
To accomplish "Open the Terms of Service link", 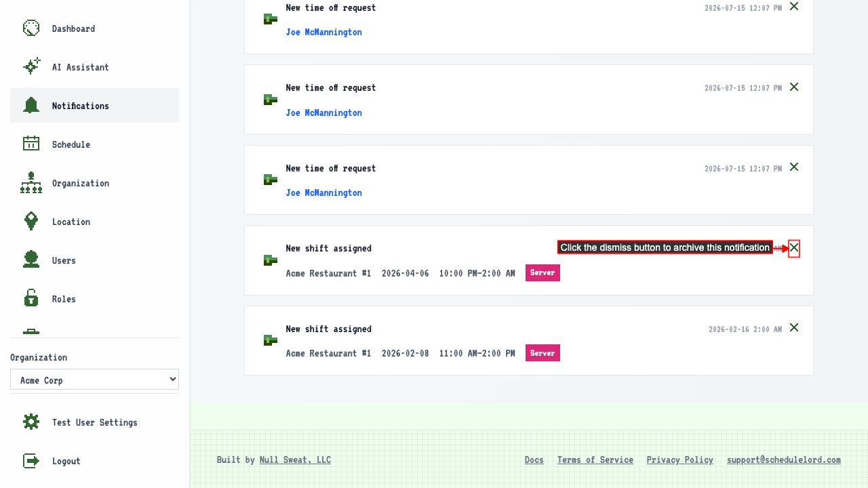I will click(595, 460).
